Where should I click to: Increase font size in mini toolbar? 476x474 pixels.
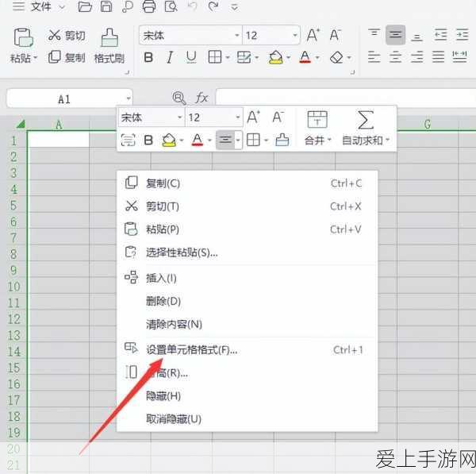pos(253,117)
